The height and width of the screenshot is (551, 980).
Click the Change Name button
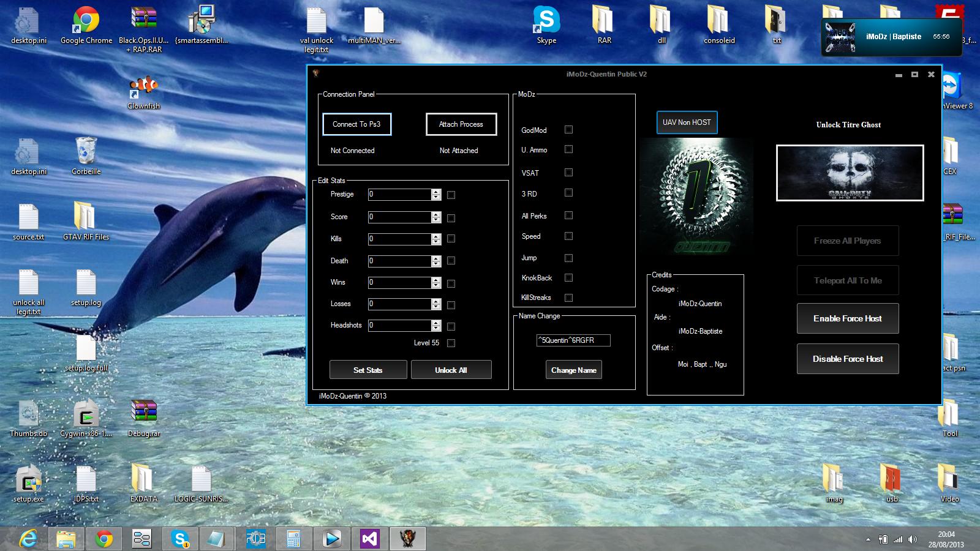[x=574, y=370]
